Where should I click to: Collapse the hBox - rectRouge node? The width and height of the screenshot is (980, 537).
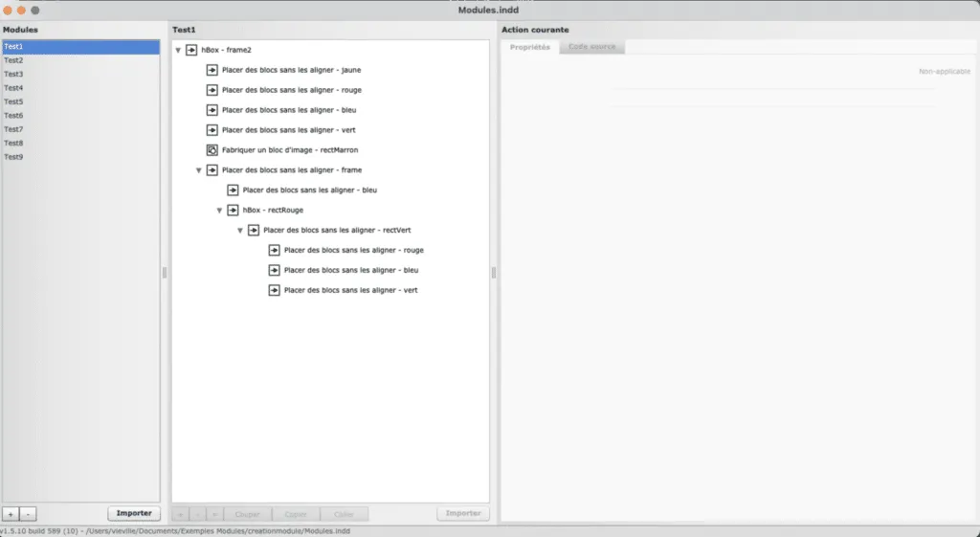[219, 210]
